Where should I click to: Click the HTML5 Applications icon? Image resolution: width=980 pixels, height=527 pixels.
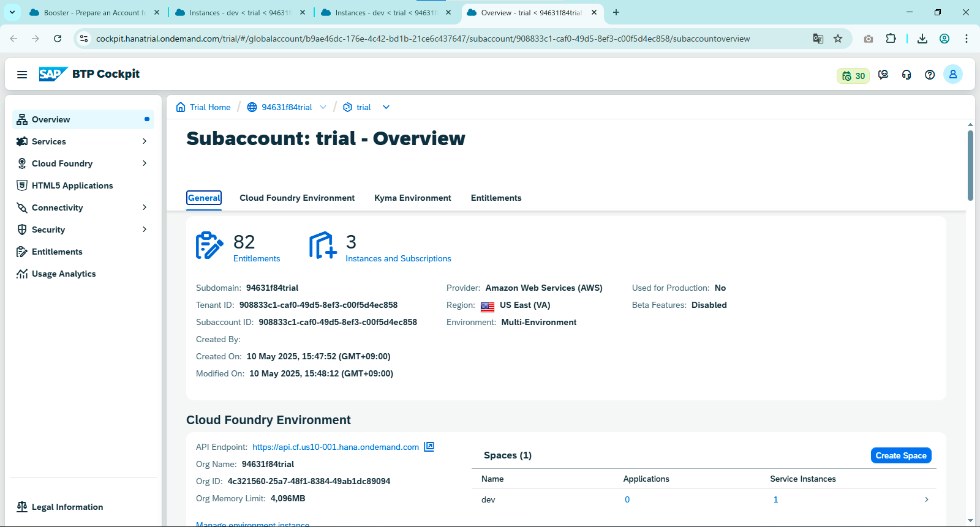pos(22,185)
